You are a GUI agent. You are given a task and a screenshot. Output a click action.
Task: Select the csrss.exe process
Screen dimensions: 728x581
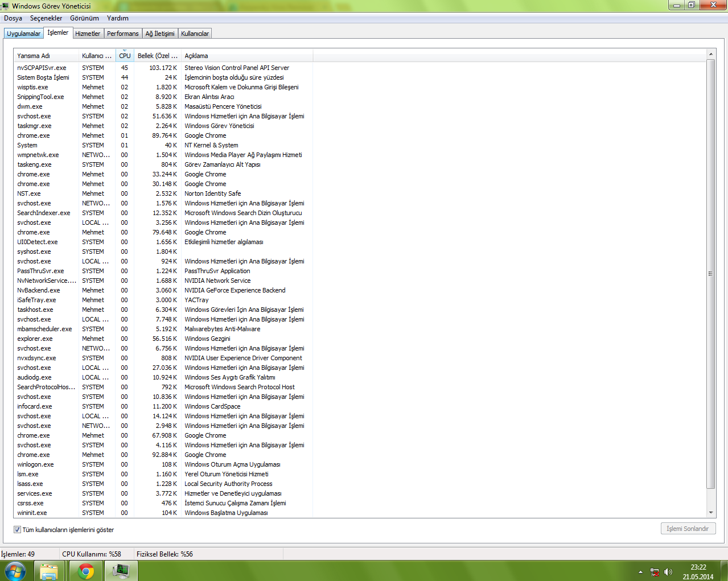tap(163, 503)
